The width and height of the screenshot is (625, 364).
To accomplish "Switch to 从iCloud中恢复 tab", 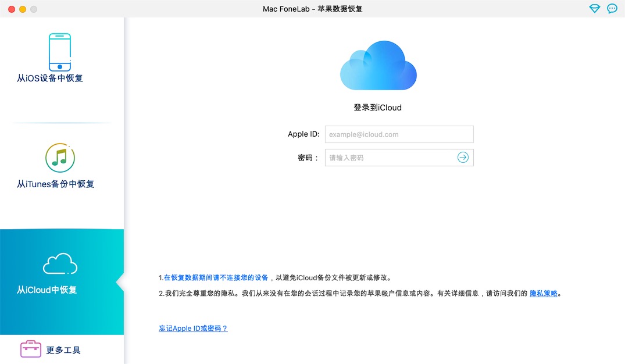I will 47,290.
